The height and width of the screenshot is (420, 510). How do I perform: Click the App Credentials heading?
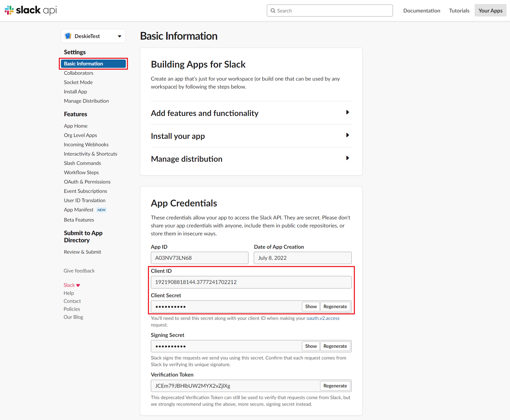tap(184, 203)
